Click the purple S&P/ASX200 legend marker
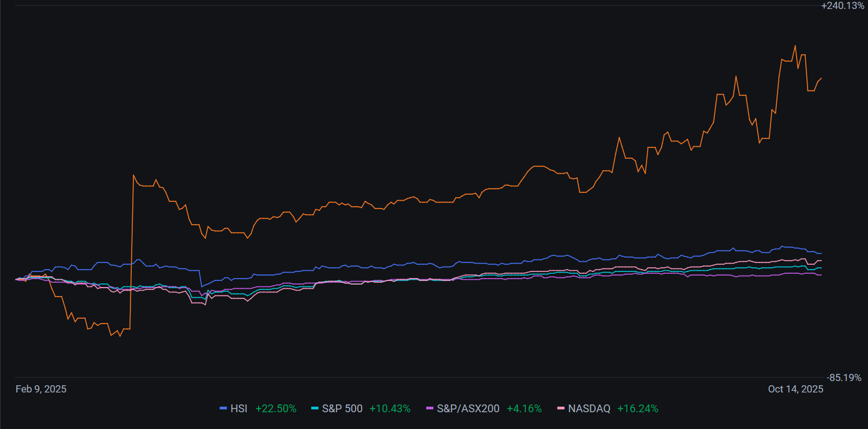This screenshot has height=429, width=868. coord(429,409)
